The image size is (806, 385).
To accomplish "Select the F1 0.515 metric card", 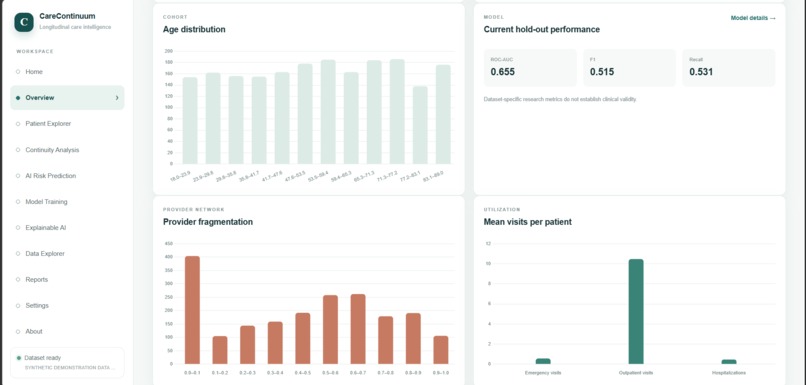I will tap(629, 67).
